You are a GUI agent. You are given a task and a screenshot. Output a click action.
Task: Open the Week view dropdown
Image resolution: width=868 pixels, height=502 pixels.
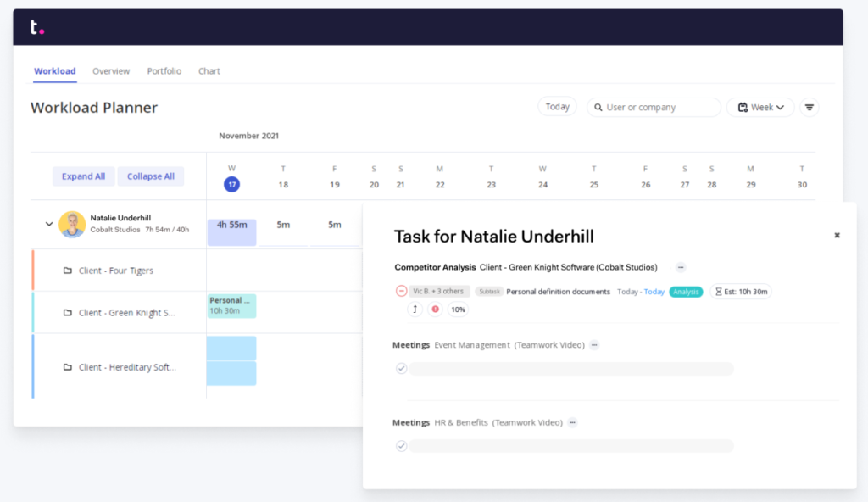[x=760, y=107]
